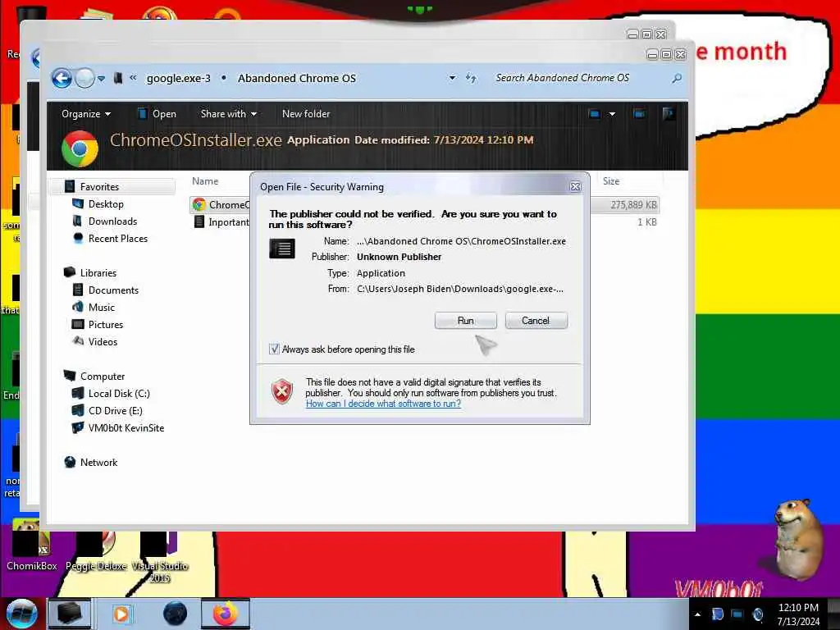
Task: Select Libraries in navigation pane
Action: (x=98, y=272)
